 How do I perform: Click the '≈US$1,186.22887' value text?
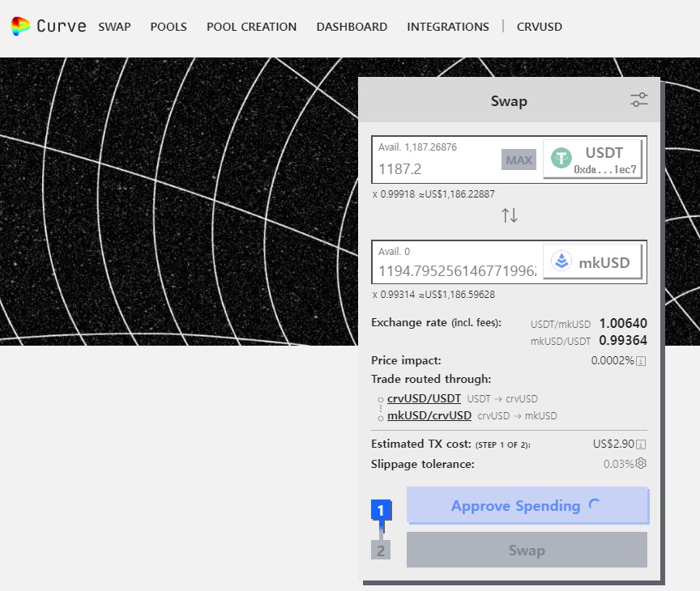click(456, 194)
